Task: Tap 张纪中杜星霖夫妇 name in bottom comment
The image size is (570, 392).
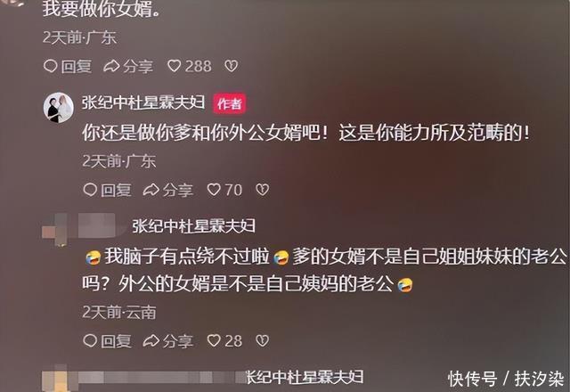Action: [305, 377]
